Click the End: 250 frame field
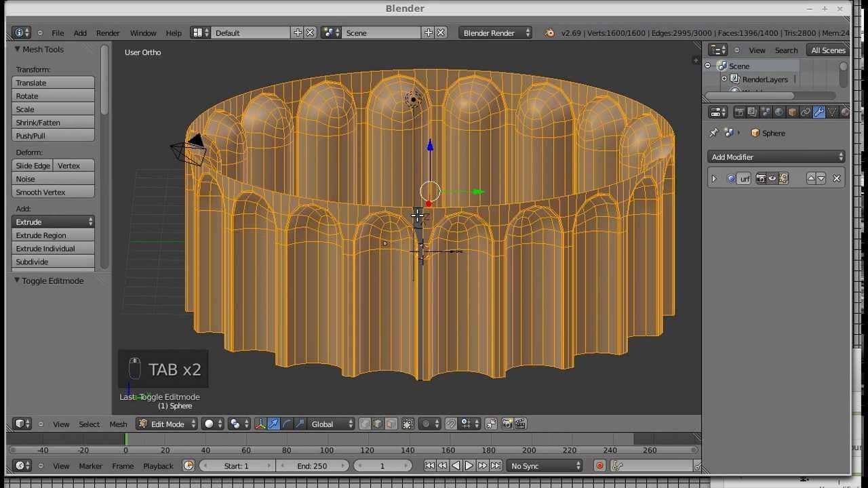 312,466
